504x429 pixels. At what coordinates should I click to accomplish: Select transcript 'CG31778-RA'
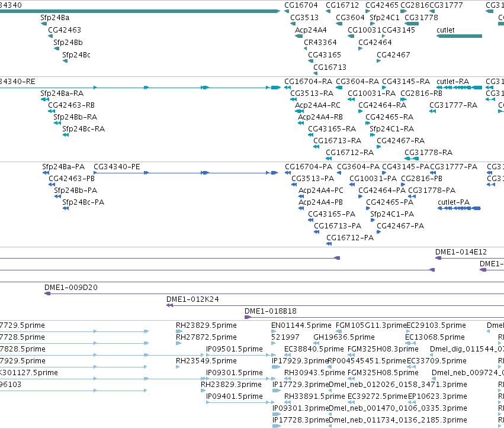[428, 153]
